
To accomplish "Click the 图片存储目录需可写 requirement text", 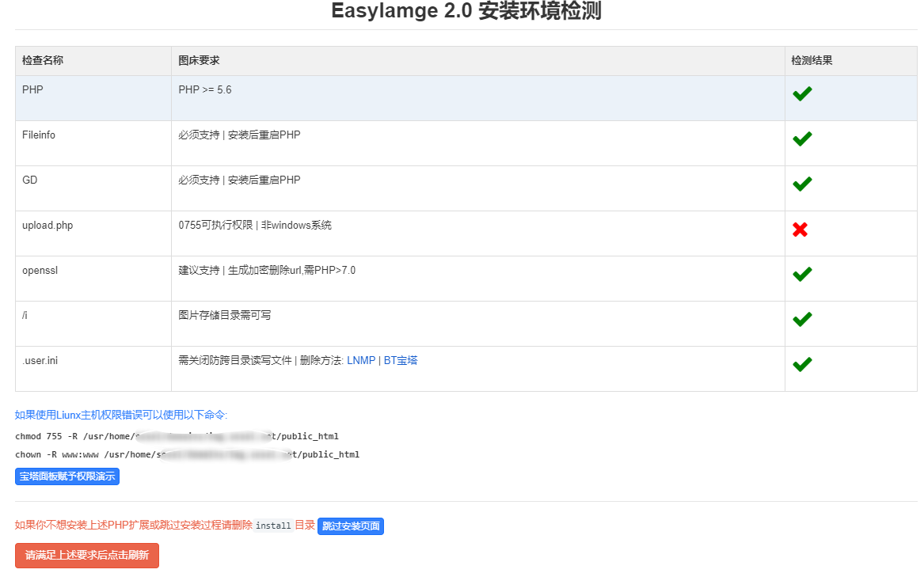I will click(x=225, y=315).
